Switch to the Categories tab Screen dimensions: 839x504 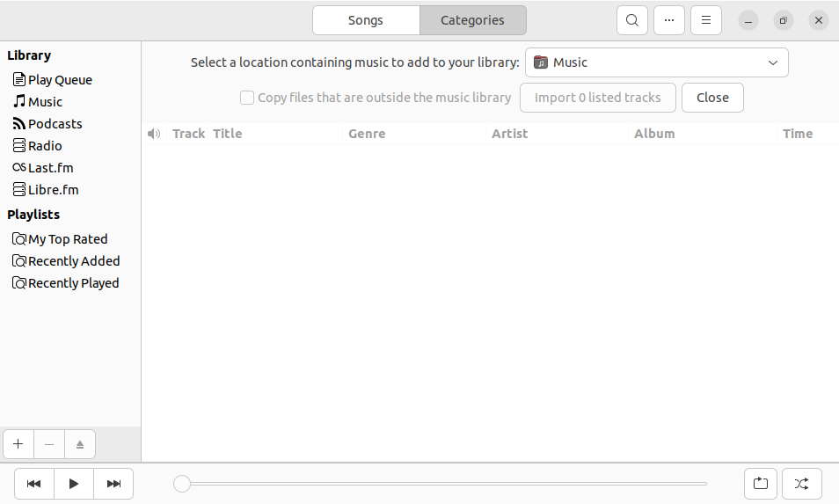[x=472, y=20]
